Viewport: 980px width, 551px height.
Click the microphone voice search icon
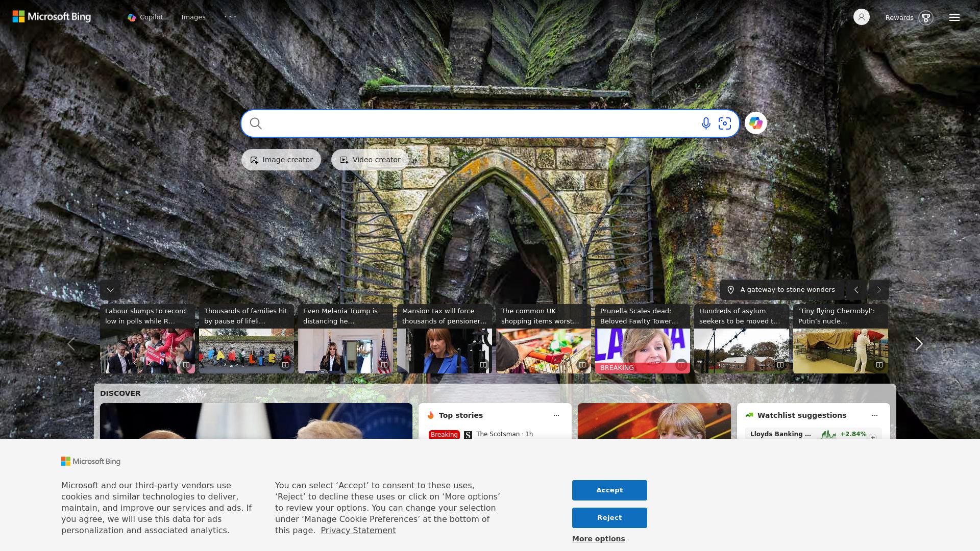click(x=706, y=123)
